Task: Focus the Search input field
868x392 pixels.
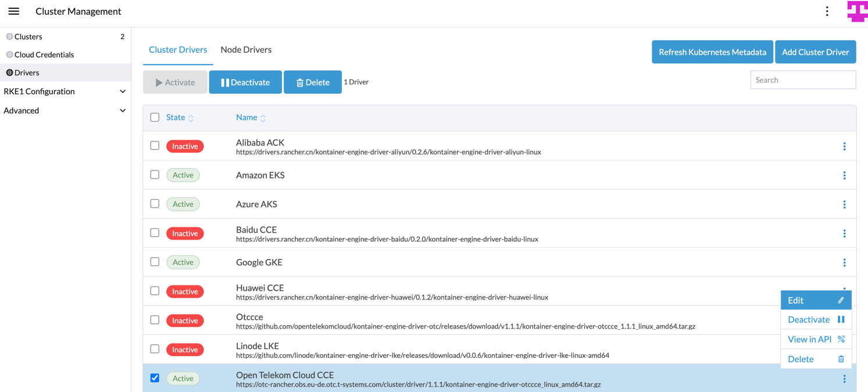Action: coord(803,80)
